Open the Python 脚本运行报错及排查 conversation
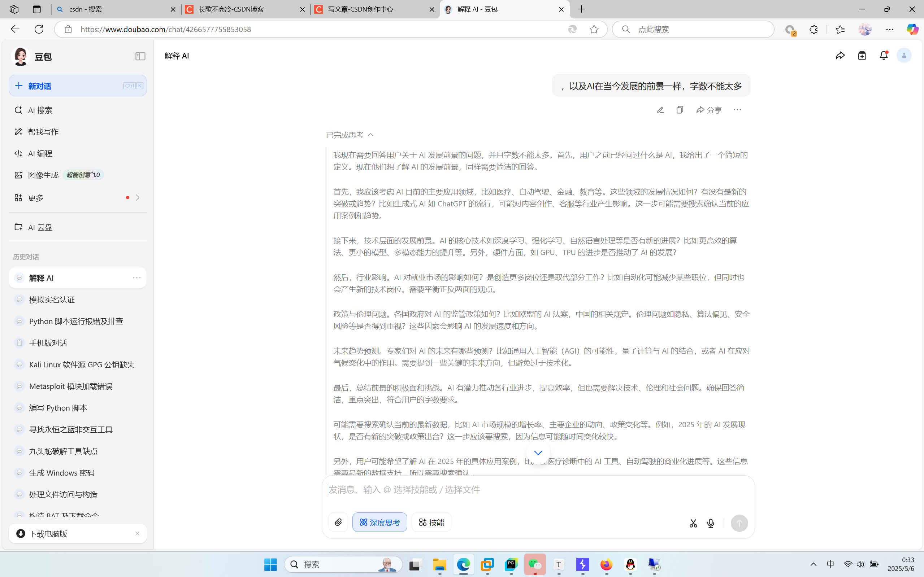Image resolution: width=924 pixels, height=577 pixels. point(76,321)
